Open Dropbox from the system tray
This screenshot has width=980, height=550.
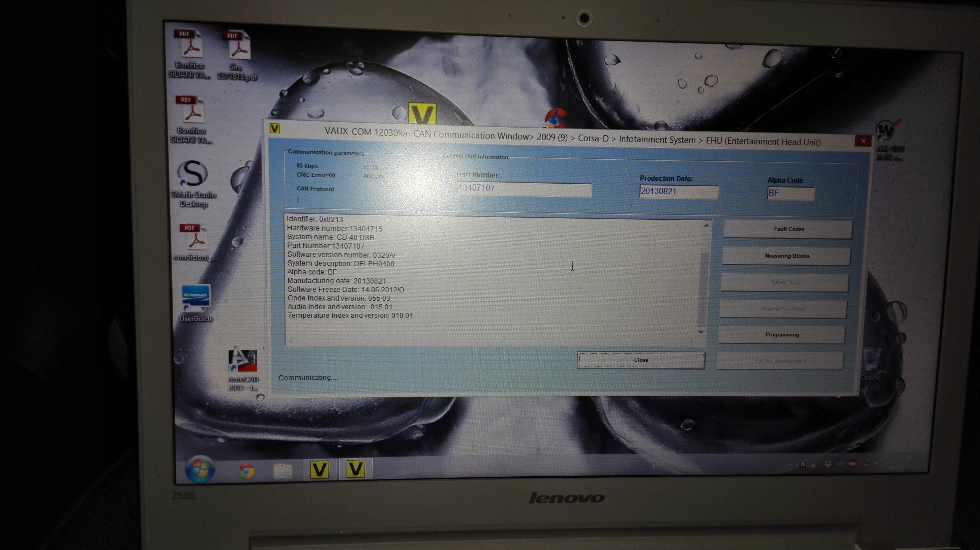[x=827, y=464]
